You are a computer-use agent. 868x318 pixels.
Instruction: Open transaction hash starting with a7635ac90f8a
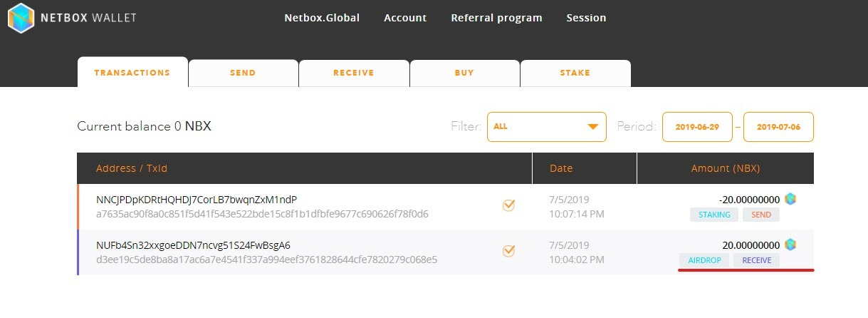262,214
